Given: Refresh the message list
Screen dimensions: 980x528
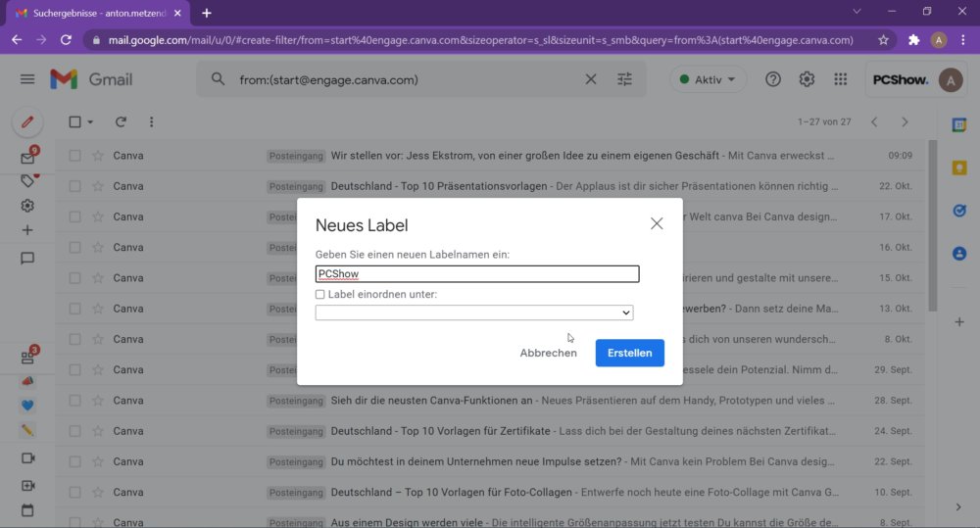Looking at the screenshot, I should [x=121, y=121].
